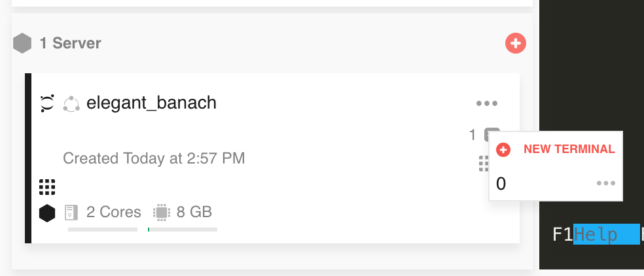
Task: Click the memory chip icon left of 8 GB
Action: [x=160, y=213]
